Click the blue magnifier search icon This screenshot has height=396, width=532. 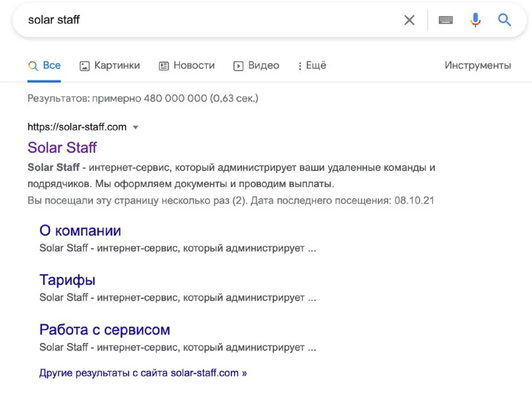pos(505,20)
